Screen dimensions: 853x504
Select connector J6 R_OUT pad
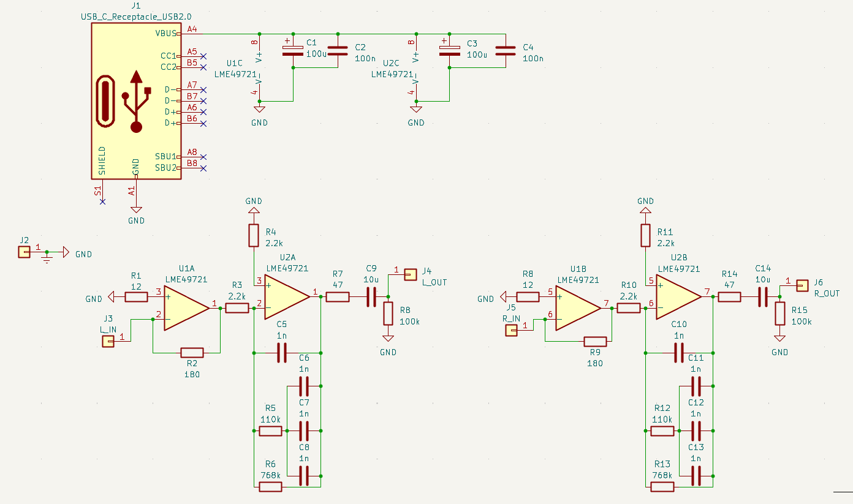(802, 285)
